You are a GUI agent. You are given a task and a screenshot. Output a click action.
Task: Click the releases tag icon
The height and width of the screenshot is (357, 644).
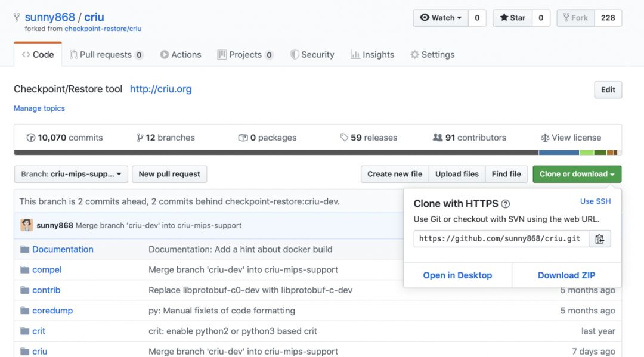coord(344,138)
